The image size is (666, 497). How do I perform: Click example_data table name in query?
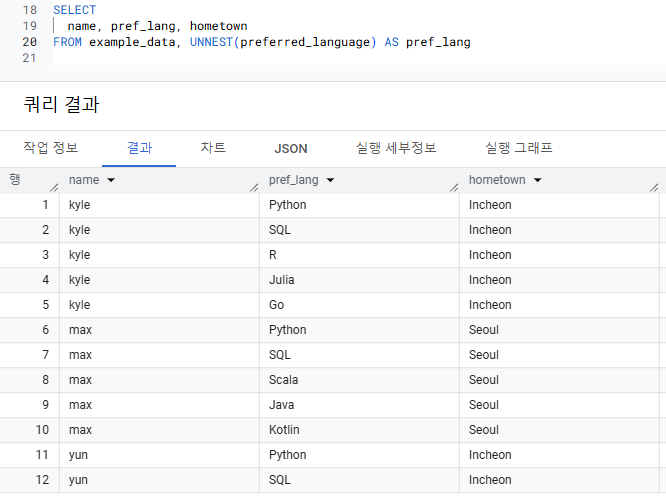(x=132, y=42)
